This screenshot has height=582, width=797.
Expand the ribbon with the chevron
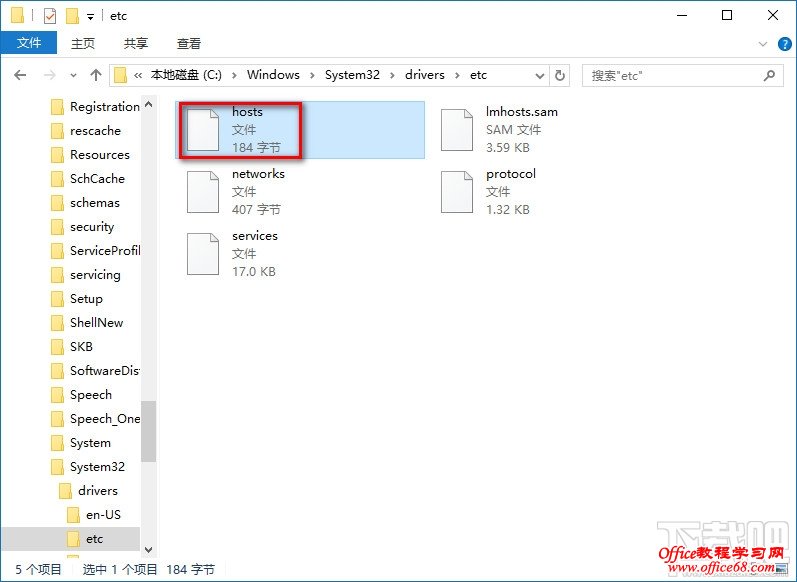tap(762, 44)
